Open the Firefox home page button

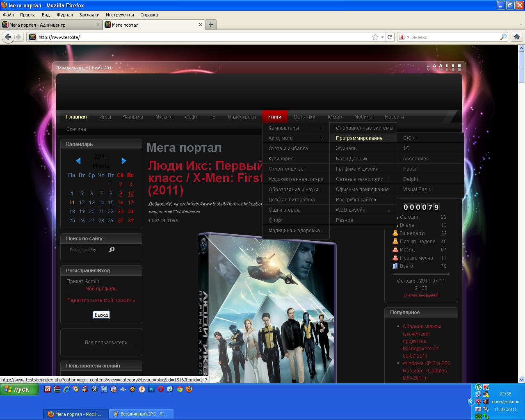click(517, 37)
